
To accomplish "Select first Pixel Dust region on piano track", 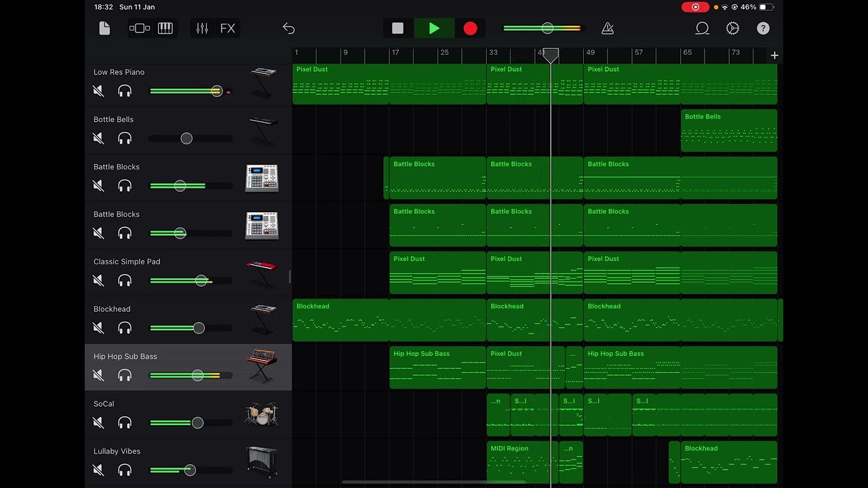I will tap(389, 83).
